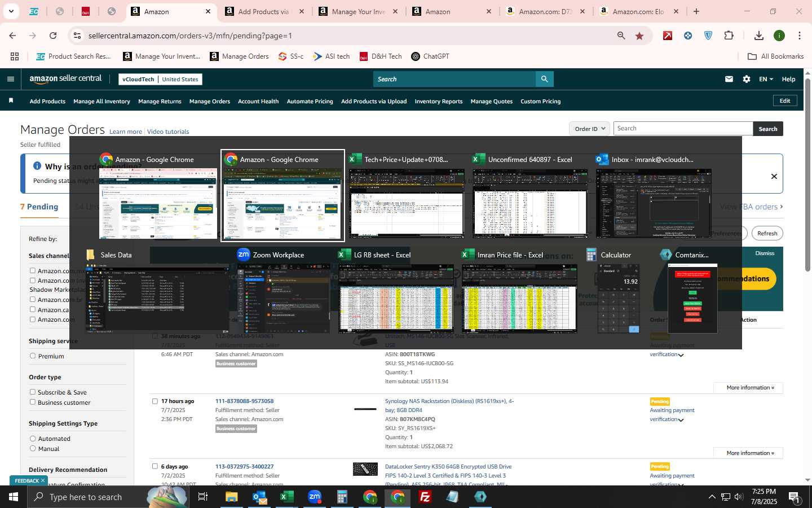
Task: Click the bookmark flag icon in navigation bar
Action: coord(11,100)
